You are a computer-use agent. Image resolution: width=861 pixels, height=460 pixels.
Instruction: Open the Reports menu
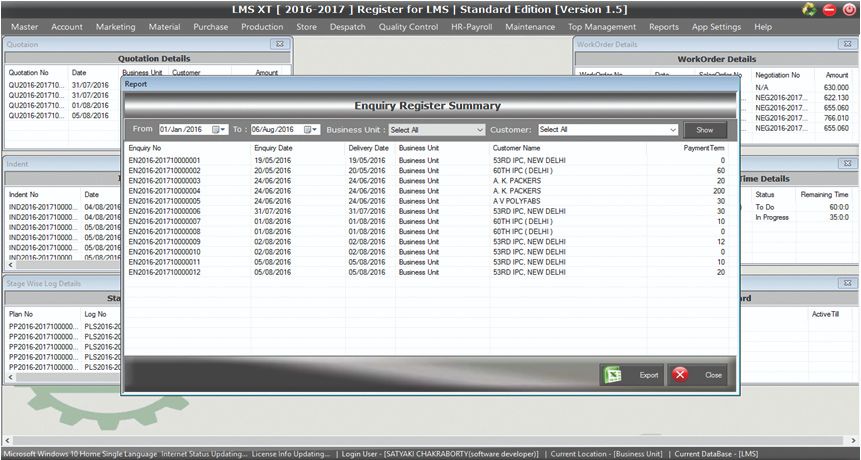663,27
